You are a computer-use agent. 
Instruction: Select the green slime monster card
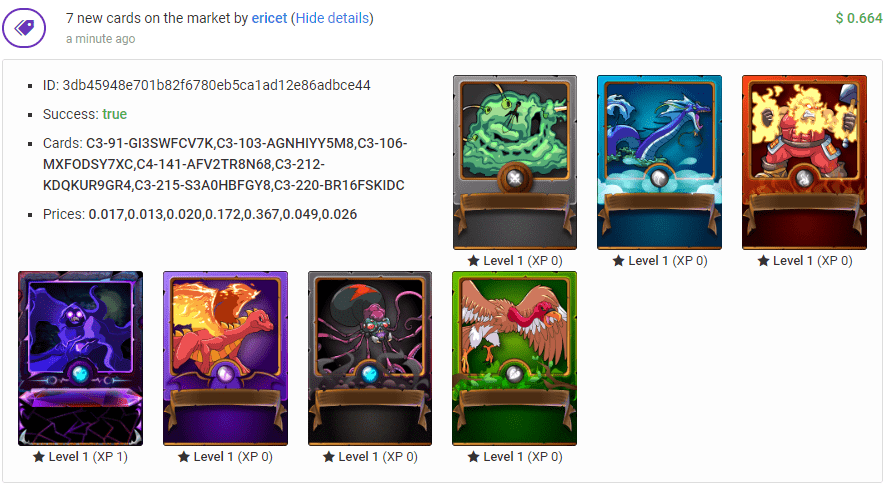(515, 162)
